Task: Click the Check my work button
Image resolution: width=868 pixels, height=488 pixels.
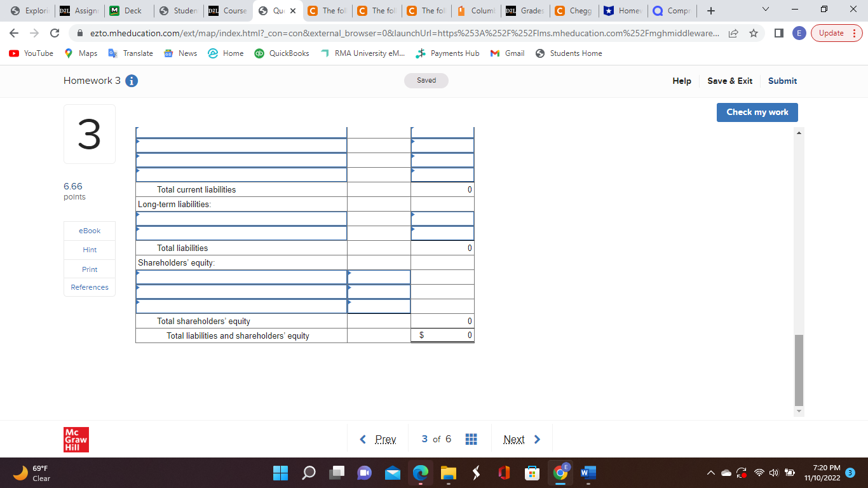Action: 757,112
